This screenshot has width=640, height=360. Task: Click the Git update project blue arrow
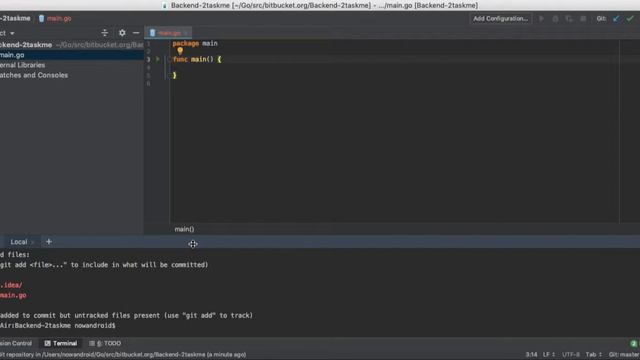616,18
